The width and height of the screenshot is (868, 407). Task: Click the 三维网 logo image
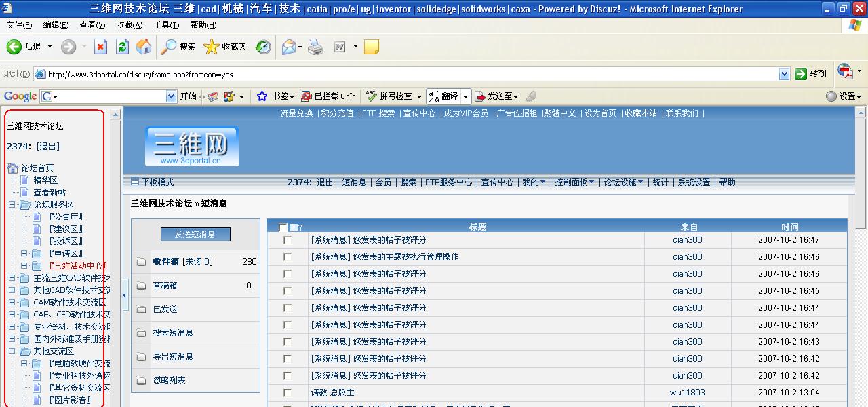tap(191, 147)
